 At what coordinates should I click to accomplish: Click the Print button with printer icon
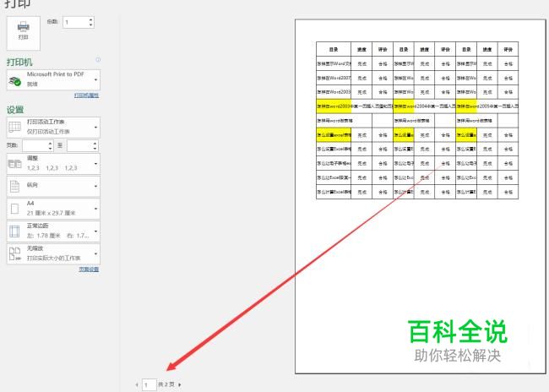[23, 33]
